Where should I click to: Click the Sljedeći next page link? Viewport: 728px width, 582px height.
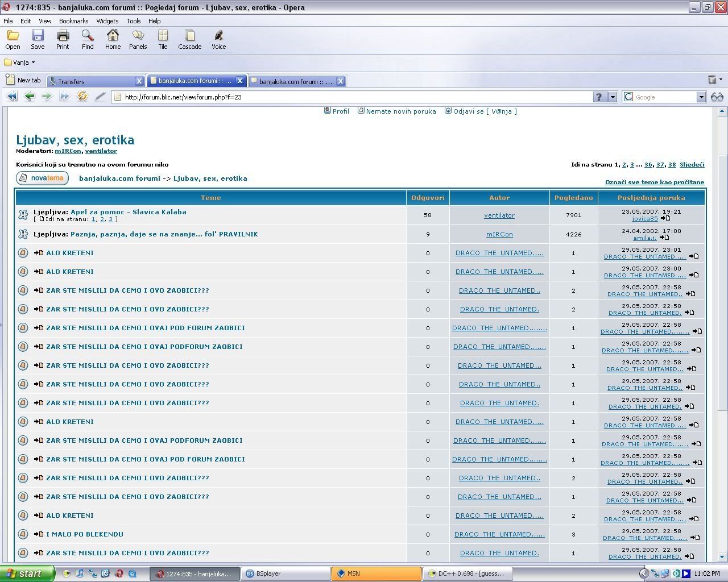coord(692,164)
